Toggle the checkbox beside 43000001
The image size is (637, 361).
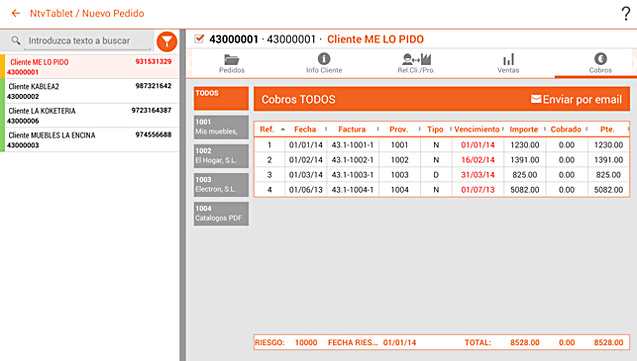click(199, 39)
